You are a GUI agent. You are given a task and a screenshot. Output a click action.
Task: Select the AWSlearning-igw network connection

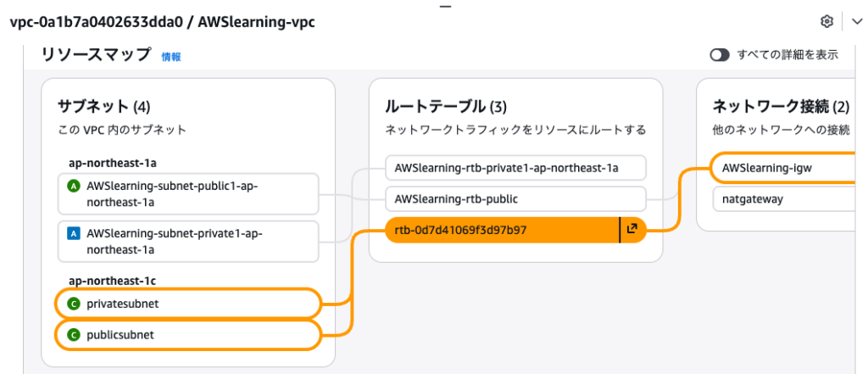[780, 168]
